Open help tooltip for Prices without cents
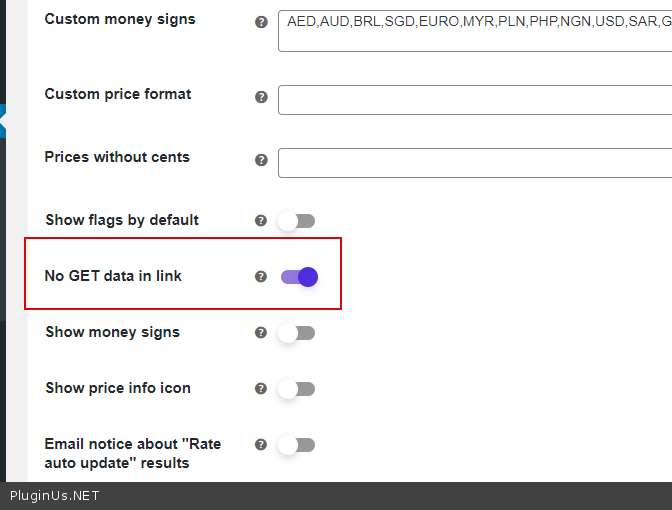 coord(262,160)
